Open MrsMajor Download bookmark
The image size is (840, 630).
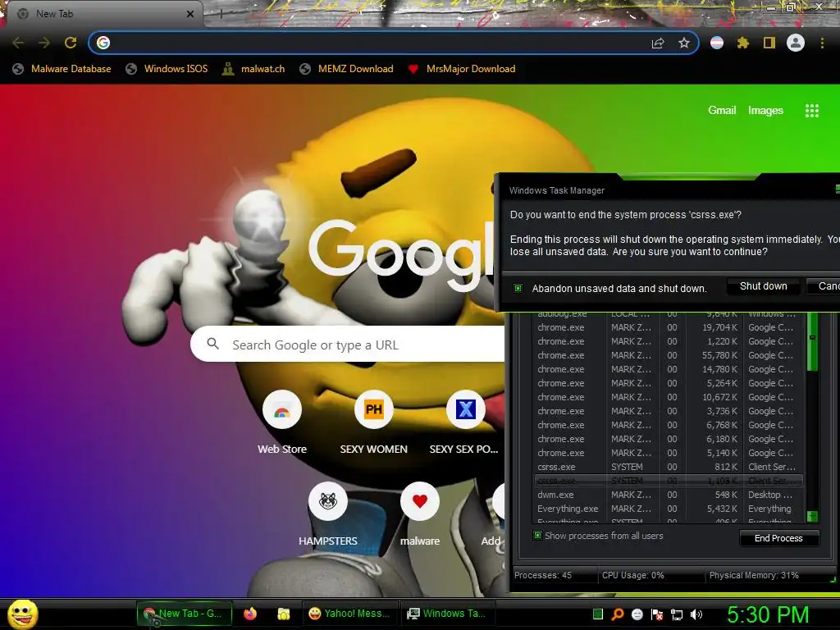click(x=462, y=69)
